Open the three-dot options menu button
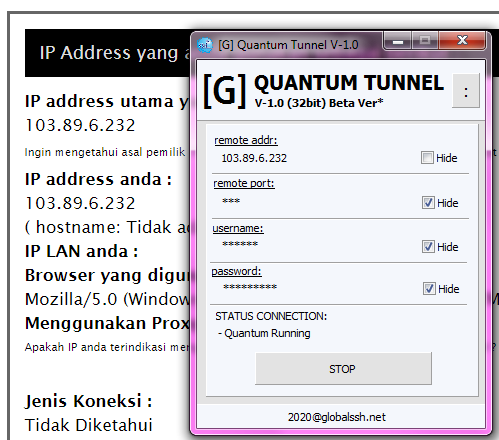The height and width of the screenshot is (440, 499). click(x=466, y=91)
